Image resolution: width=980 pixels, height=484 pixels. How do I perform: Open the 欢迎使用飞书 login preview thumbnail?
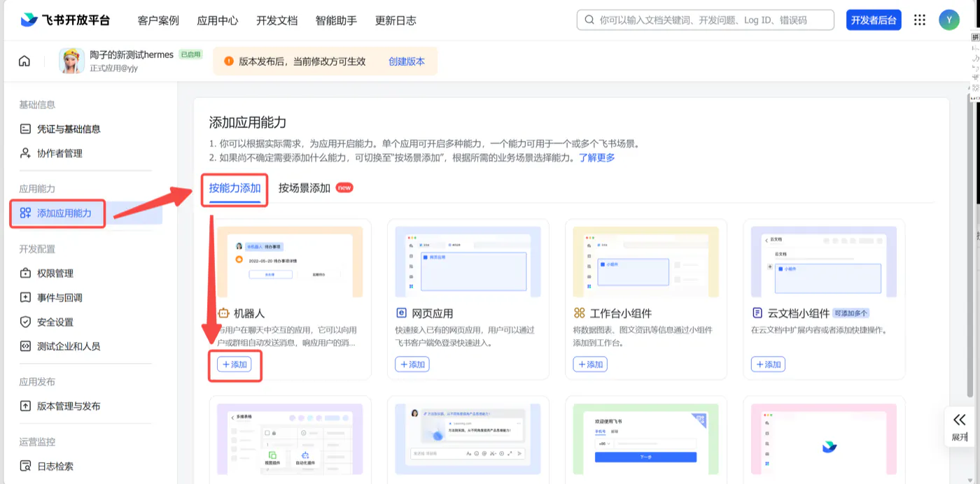pyautogui.click(x=645, y=439)
